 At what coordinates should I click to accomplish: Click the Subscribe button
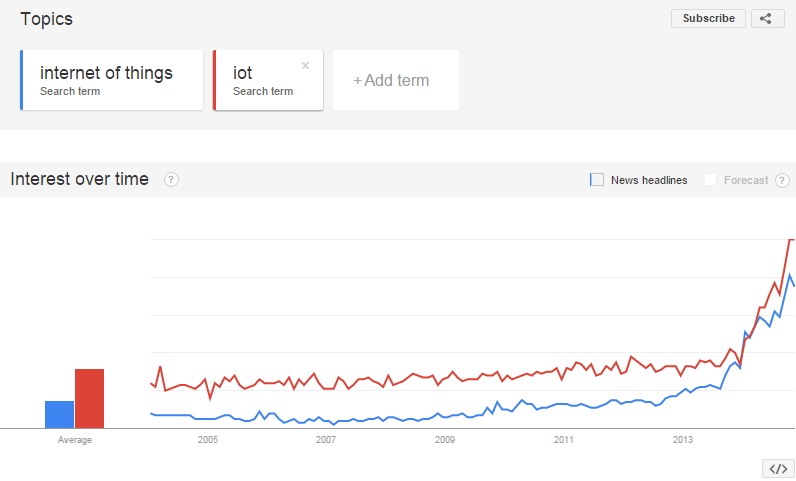[708, 19]
